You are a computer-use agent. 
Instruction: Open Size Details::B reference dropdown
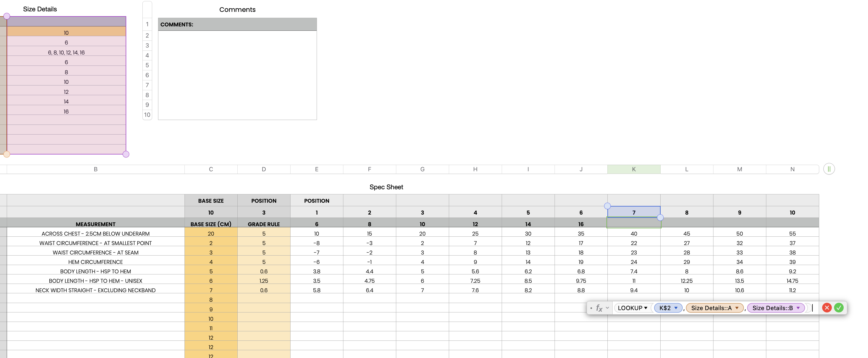(x=798, y=308)
